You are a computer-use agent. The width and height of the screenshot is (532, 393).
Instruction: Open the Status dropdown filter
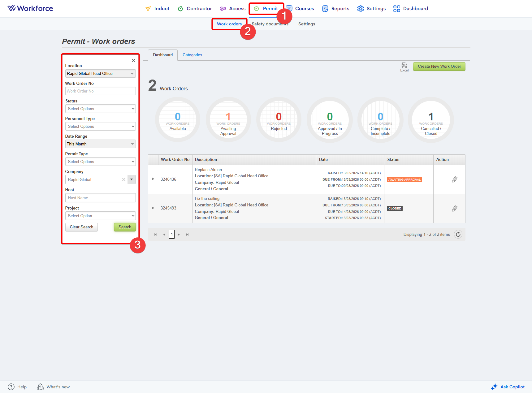(100, 109)
